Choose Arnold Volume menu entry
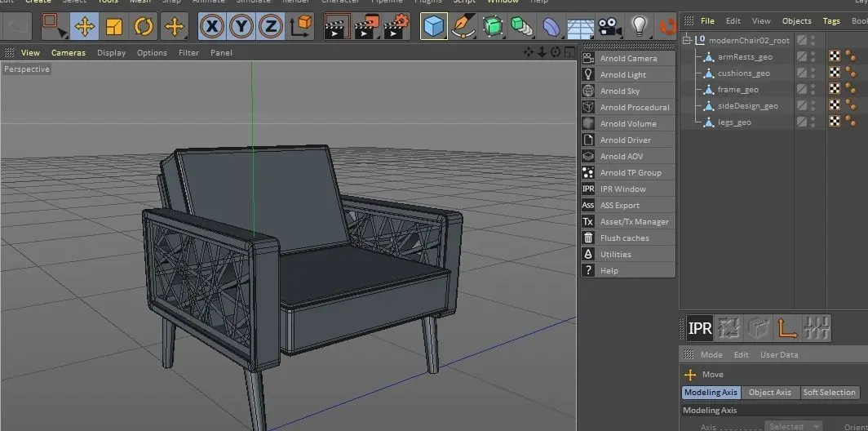The image size is (868, 431). point(628,123)
